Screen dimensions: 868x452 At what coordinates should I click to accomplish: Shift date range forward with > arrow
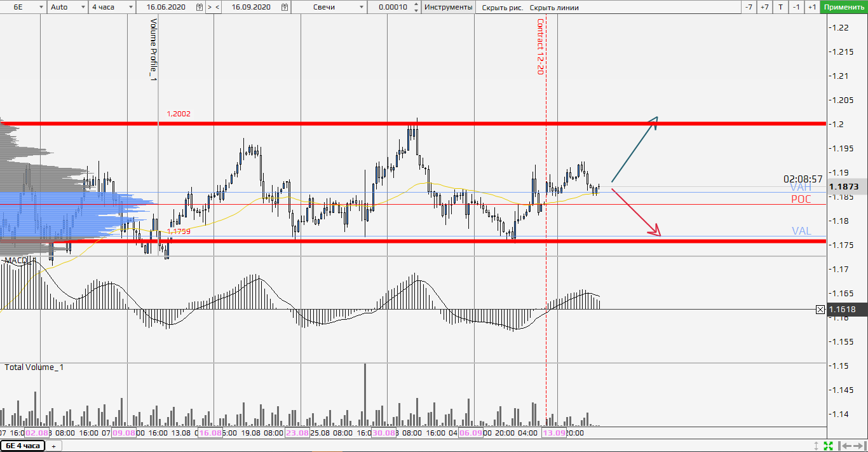(210, 7)
